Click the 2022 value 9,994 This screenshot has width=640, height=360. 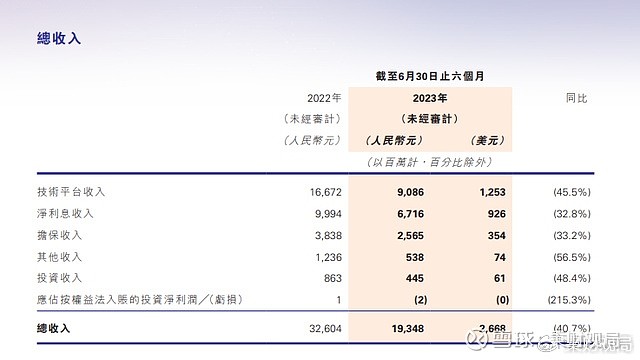pyautogui.click(x=328, y=214)
